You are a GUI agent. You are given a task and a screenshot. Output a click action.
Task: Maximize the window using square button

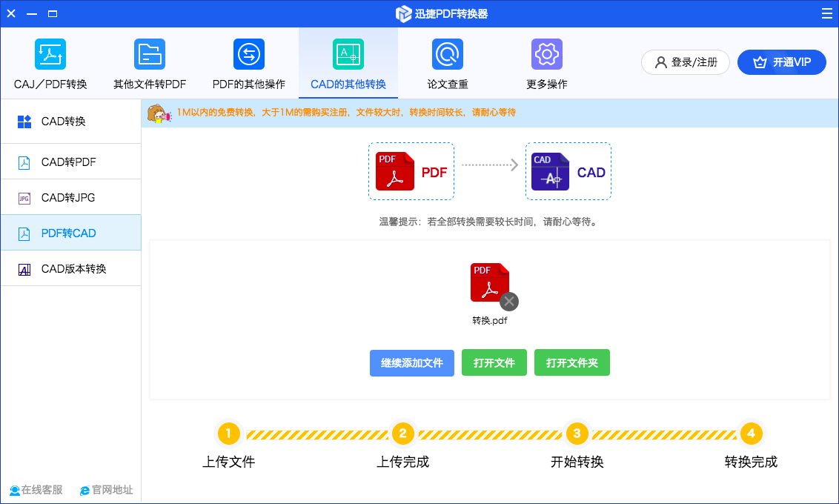tap(53, 13)
